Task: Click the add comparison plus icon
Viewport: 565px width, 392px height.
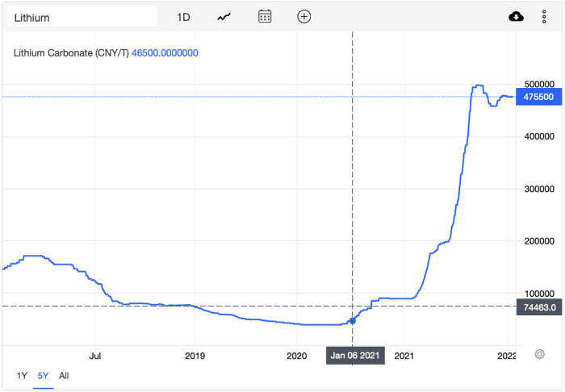Action: 304,17
